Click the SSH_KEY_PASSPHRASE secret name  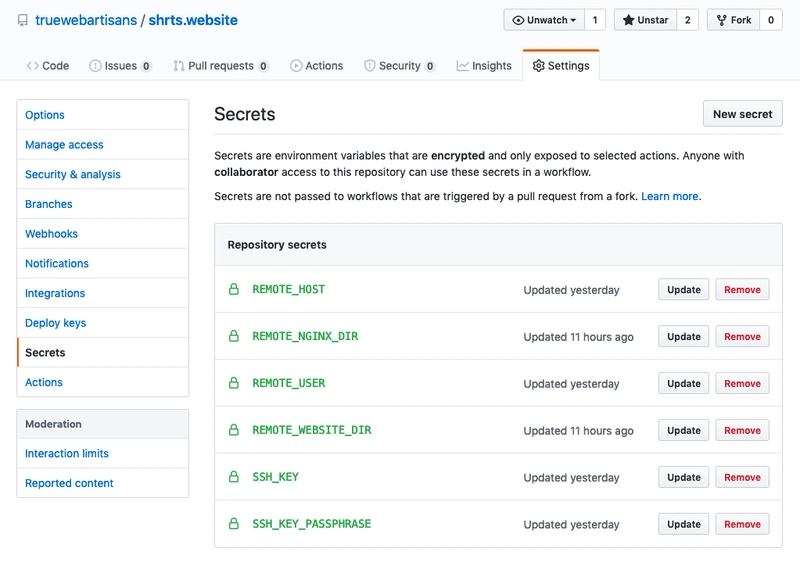[312, 524]
